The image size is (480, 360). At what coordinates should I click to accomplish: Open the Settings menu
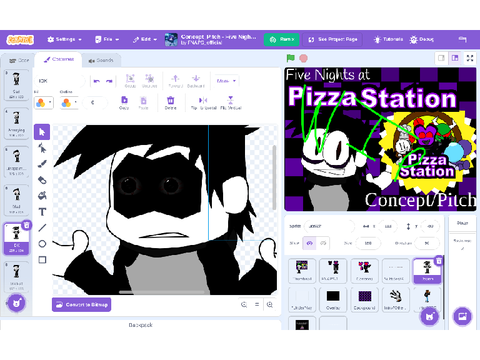(x=64, y=39)
